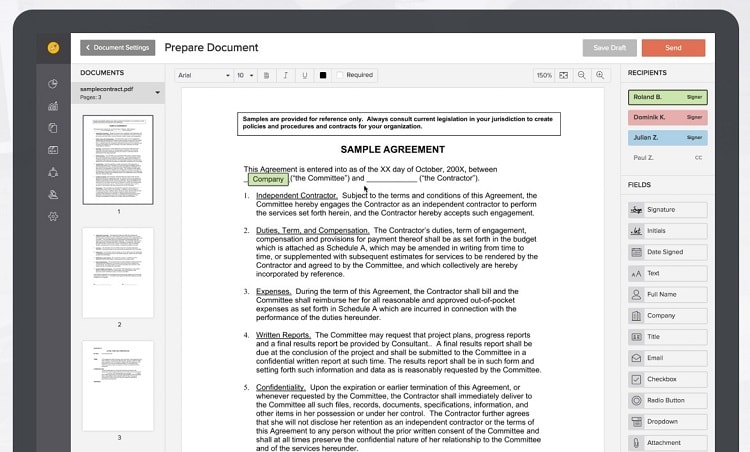The image size is (750, 452).
Task: Open the bar chart reports sidebar icon
Action: click(x=53, y=106)
